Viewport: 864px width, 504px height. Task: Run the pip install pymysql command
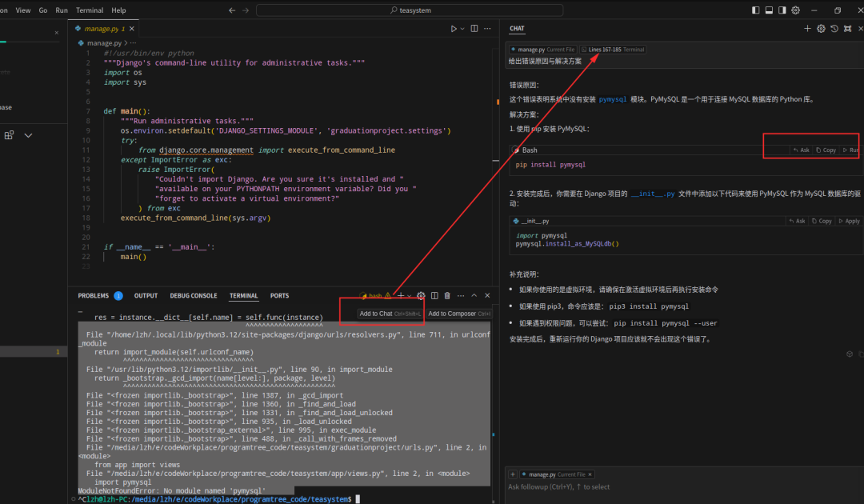pyautogui.click(x=850, y=150)
